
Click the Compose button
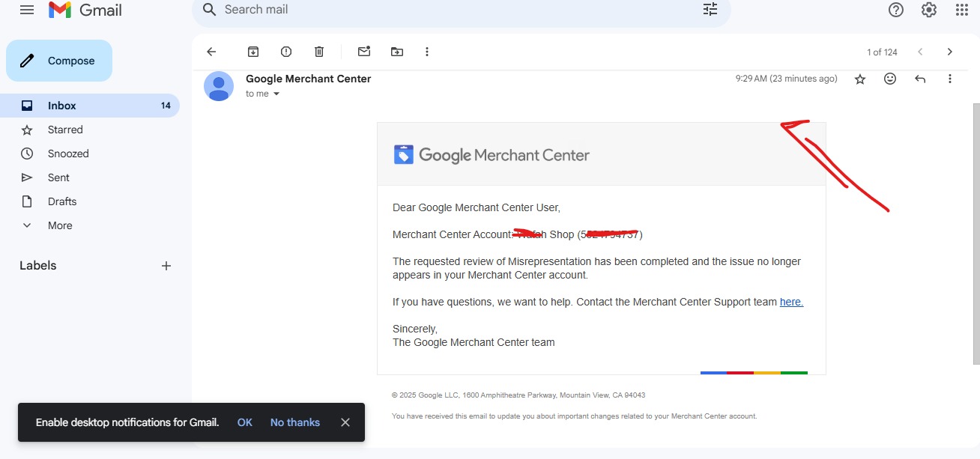pyautogui.click(x=59, y=61)
